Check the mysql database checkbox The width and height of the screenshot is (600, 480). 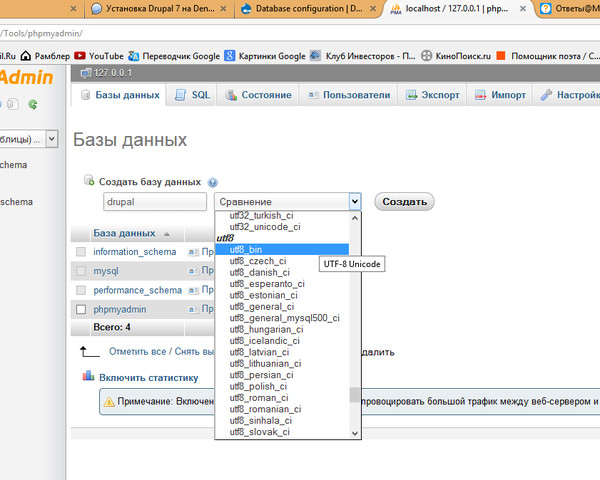pos(81,271)
